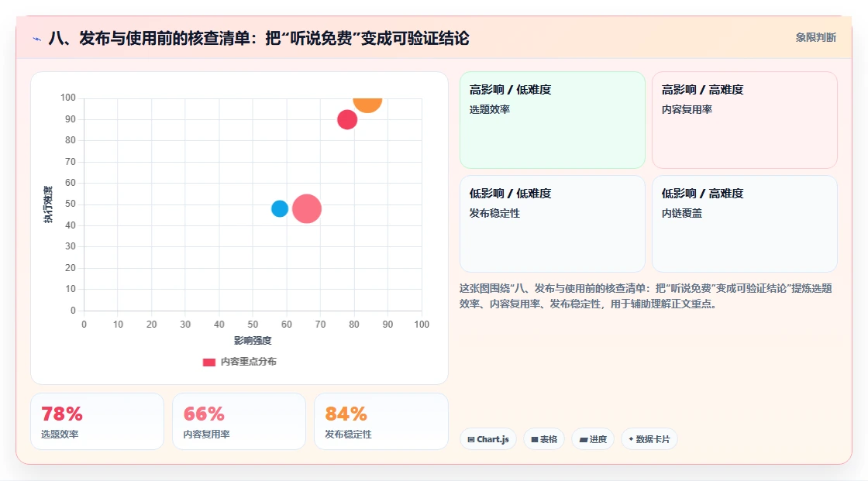
Task: Click the chart description paragraph
Action: click(646, 296)
